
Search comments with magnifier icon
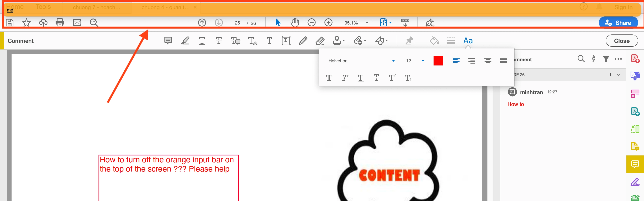(581, 59)
